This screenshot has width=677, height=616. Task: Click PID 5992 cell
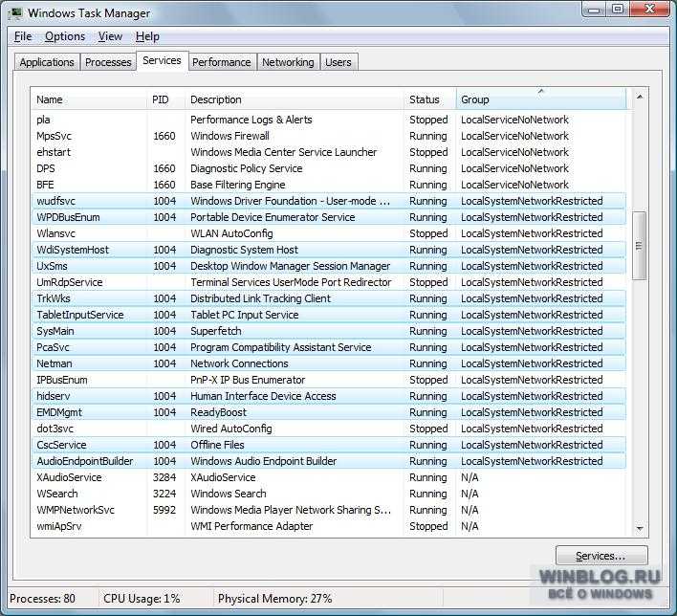click(x=164, y=510)
